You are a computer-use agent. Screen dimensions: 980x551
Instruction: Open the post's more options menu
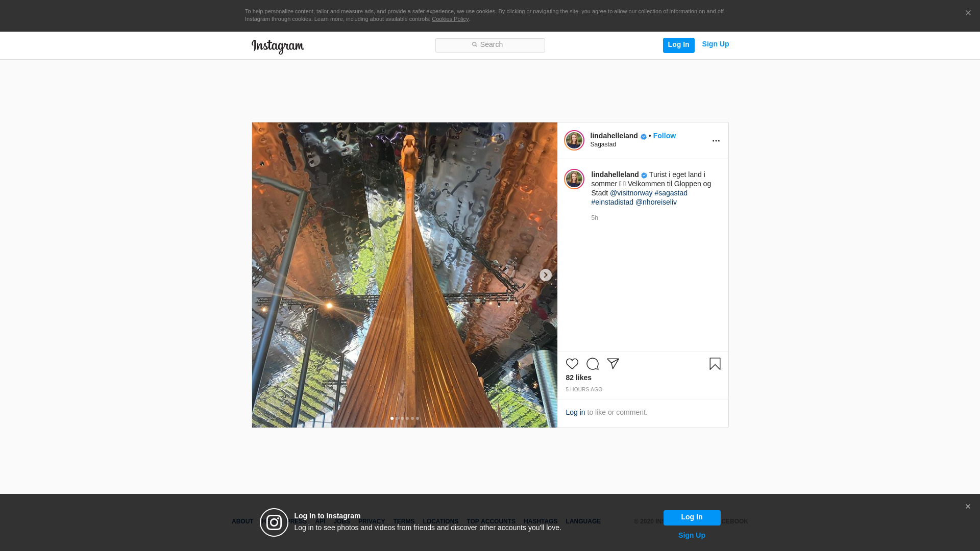coord(716,141)
